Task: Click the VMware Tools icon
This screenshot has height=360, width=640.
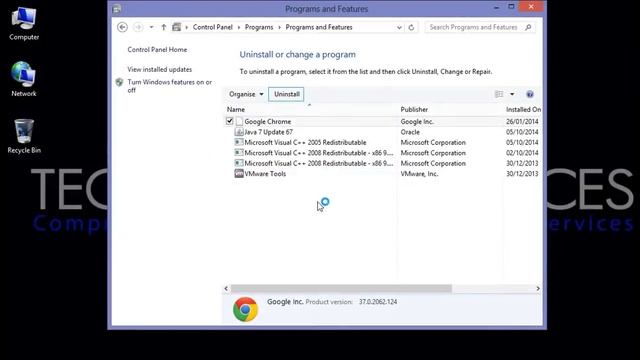Action: [239, 173]
